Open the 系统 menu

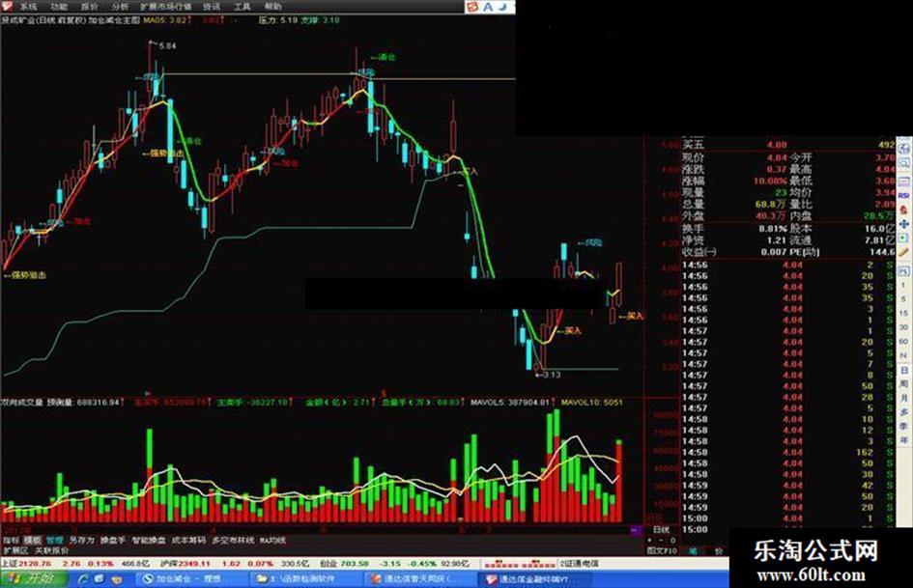click(x=28, y=7)
